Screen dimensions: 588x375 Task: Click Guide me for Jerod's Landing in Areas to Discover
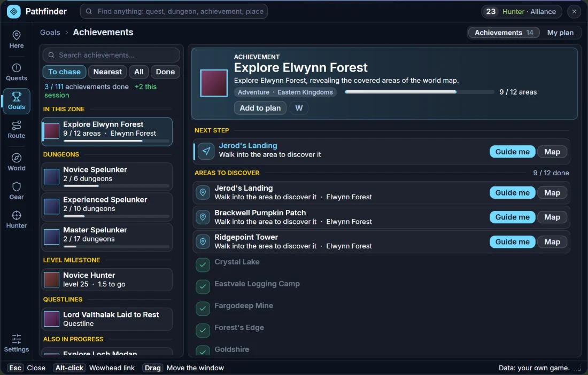click(512, 192)
